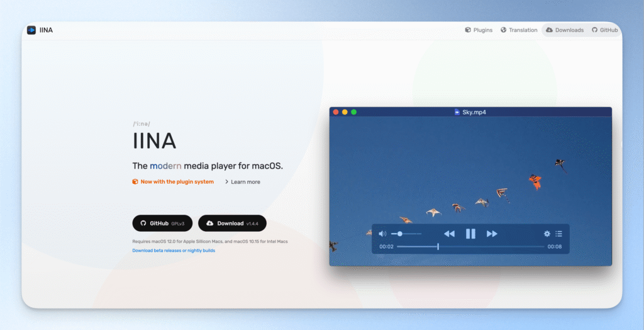Screen dimensions: 644x330
Task: Click the Sky.mp4 window title text
Action: tap(474, 112)
